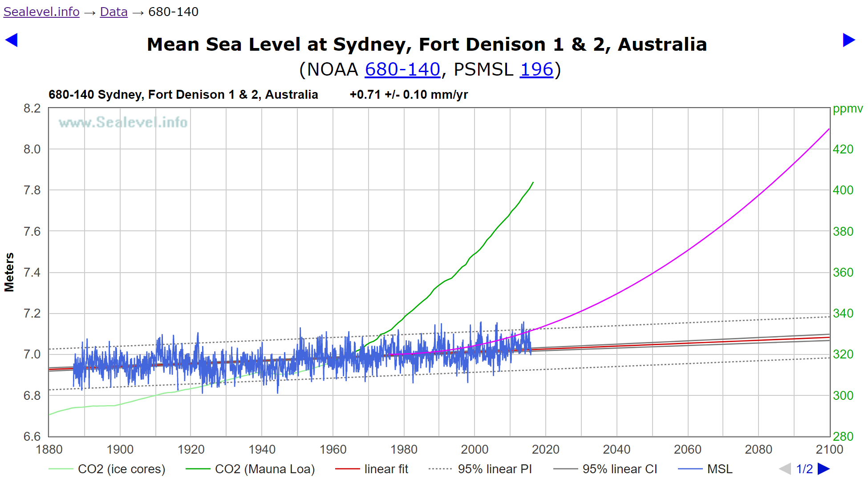Click the grayed previous legend page arrow
This screenshot has height=479, width=868.
pyautogui.click(x=785, y=469)
